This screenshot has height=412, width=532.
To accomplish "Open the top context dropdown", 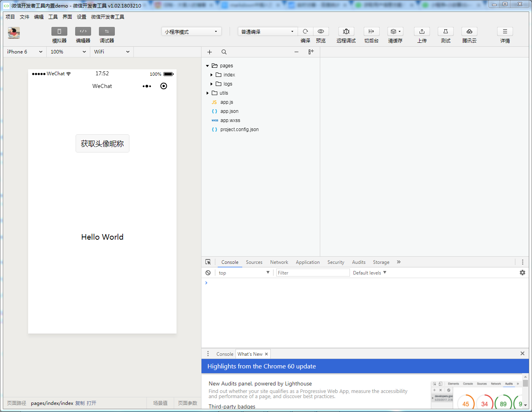I will [244, 273].
